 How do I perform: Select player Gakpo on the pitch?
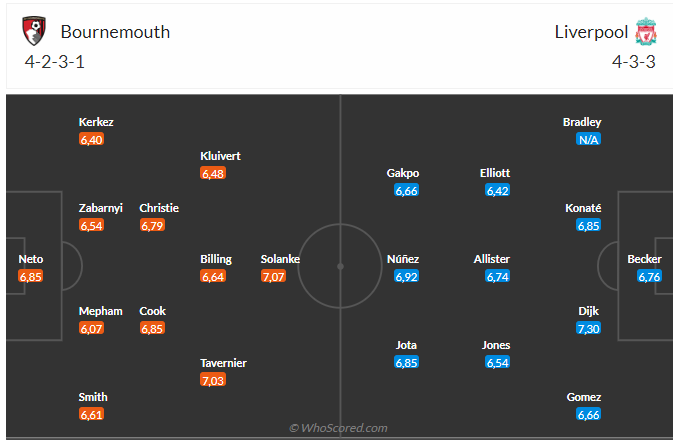[403, 173]
